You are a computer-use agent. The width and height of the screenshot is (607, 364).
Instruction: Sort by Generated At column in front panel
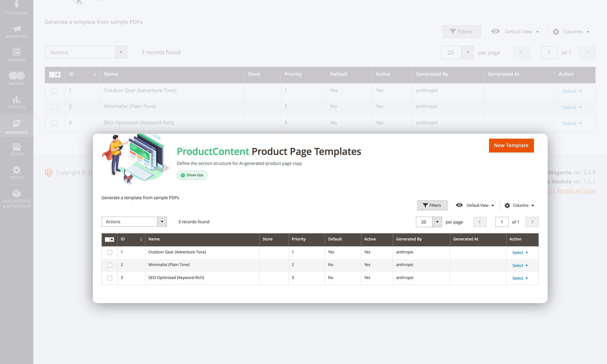point(478,239)
